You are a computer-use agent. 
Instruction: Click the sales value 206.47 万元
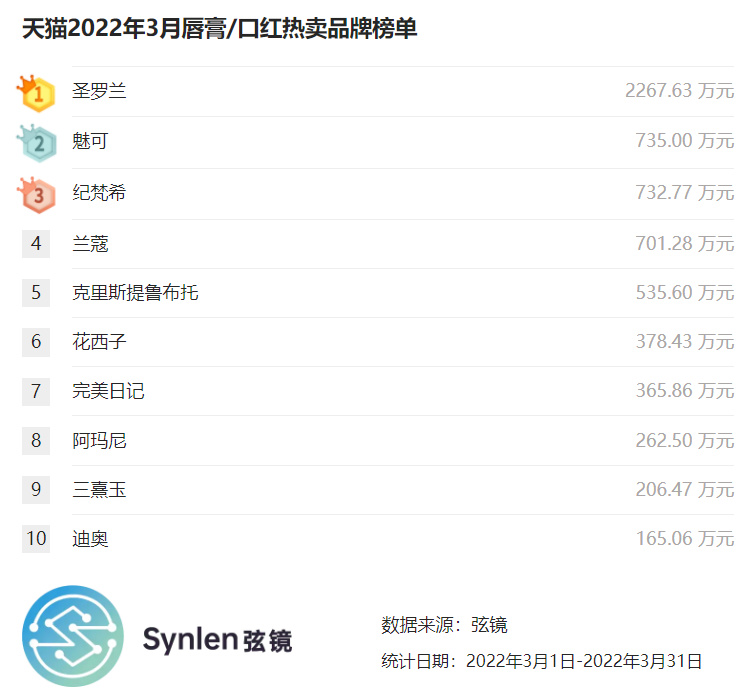point(685,489)
